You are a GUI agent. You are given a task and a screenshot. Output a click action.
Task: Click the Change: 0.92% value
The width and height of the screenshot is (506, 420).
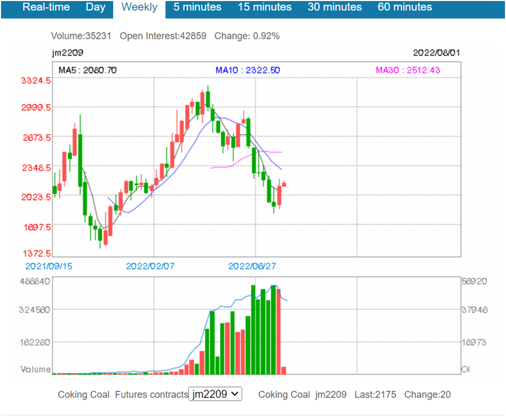coord(247,36)
